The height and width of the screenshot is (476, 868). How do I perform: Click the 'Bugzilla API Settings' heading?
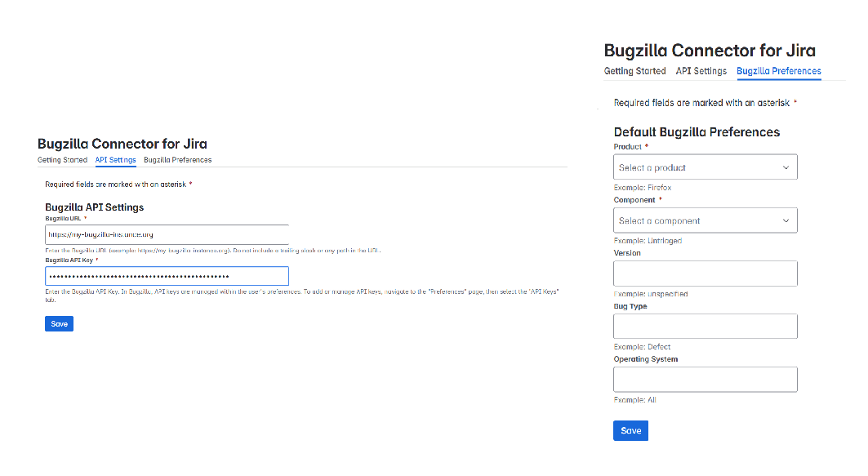(x=94, y=207)
